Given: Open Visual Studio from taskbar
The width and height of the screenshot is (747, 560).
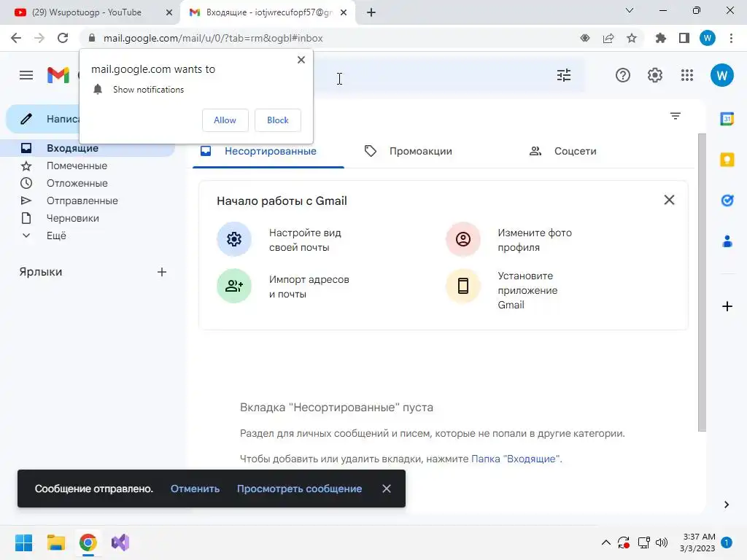Looking at the screenshot, I should (x=120, y=542).
